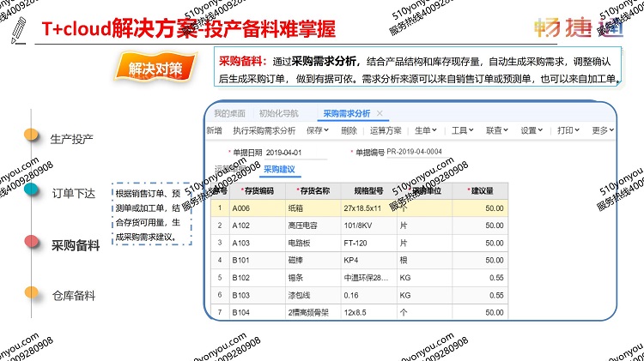Close the 采购需求分析 tab
Image resolution: width=644 pixels, height=361 pixels.
380,113
